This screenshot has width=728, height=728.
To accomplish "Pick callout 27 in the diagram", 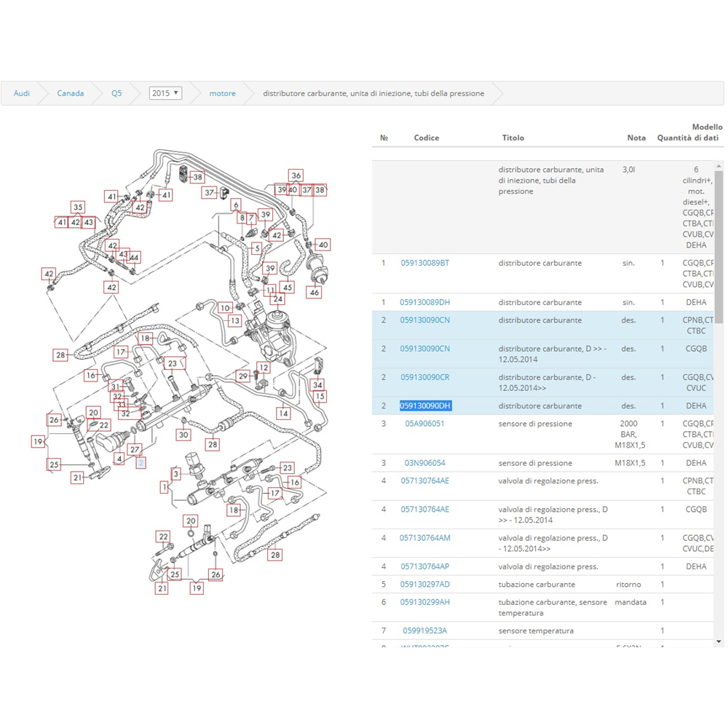I will pyautogui.click(x=135, y=449).
